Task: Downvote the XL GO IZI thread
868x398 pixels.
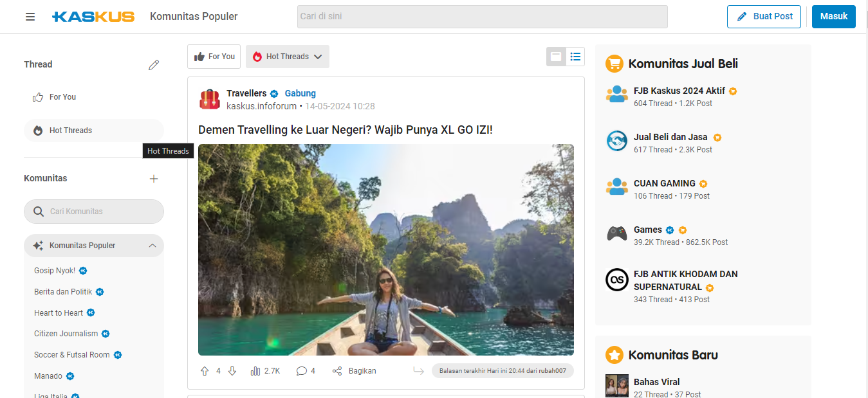Action: pos(232,371)
